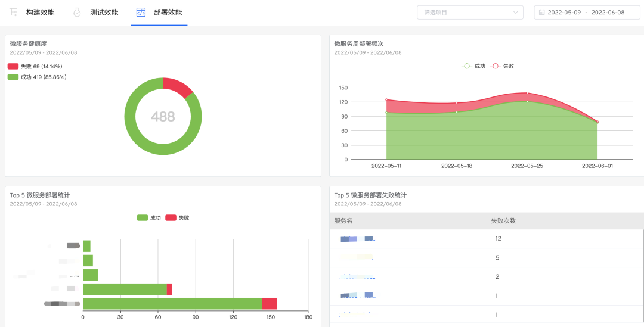Switch to the 测试效能 tab

(104, 13)
